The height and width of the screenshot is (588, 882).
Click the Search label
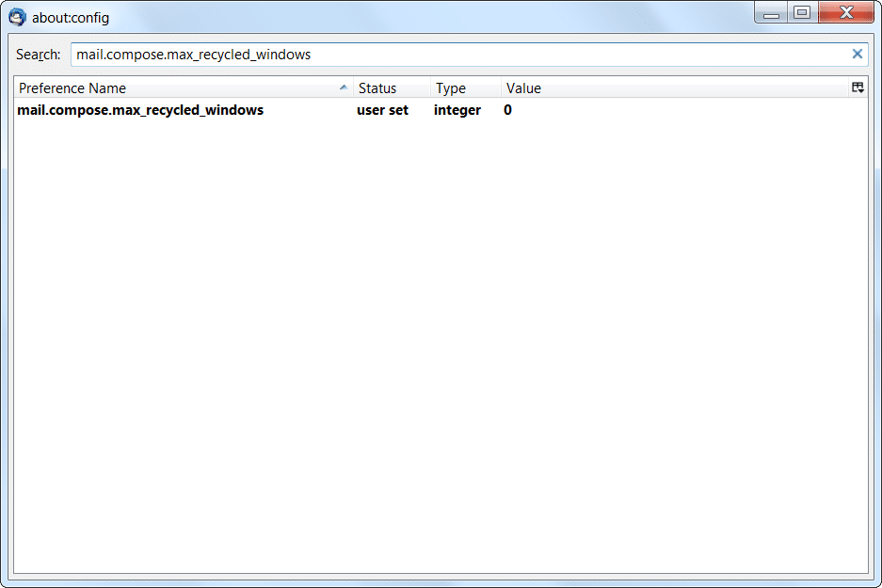39,55
